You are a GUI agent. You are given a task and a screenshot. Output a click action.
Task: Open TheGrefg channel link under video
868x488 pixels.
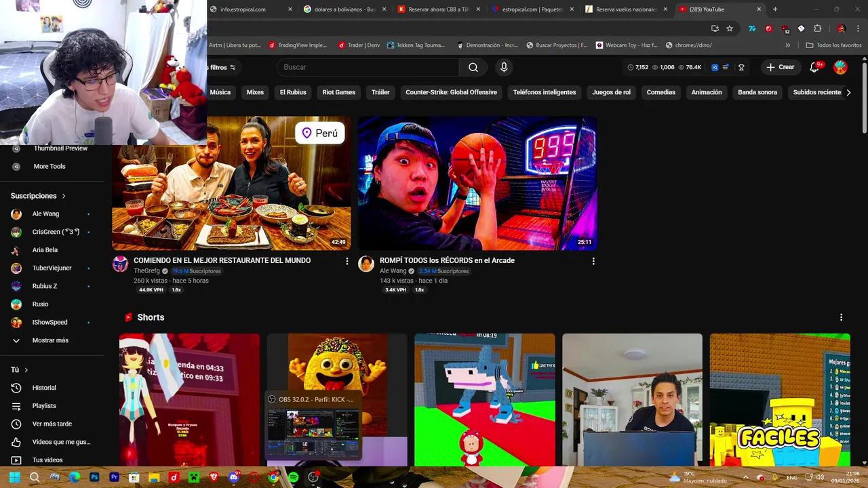(146, 271)
